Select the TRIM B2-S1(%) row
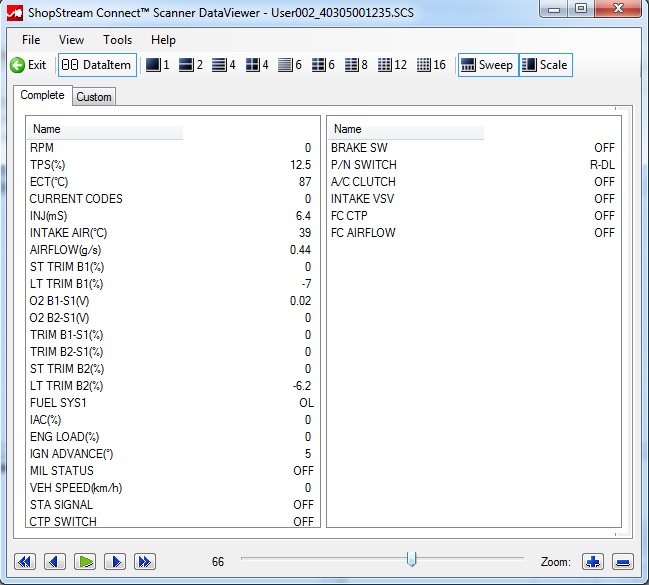Screen dimensions: 649x585 [173, 351]
